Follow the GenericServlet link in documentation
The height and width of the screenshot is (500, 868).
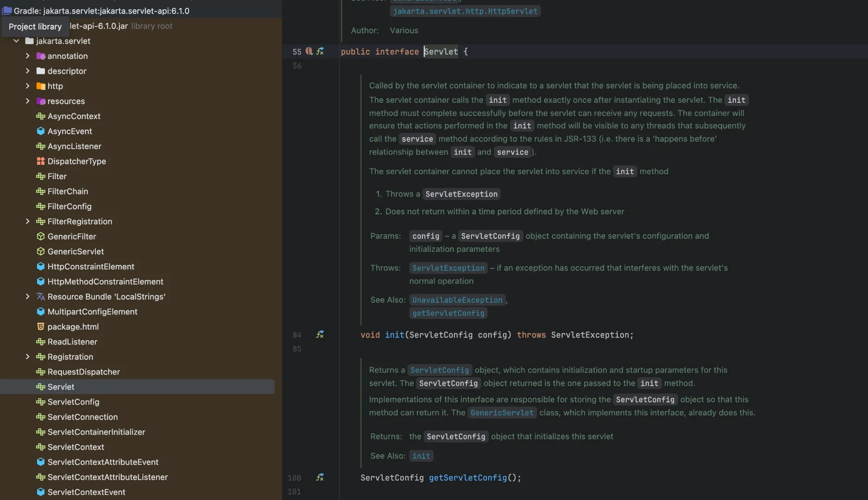tap(502, 412)
